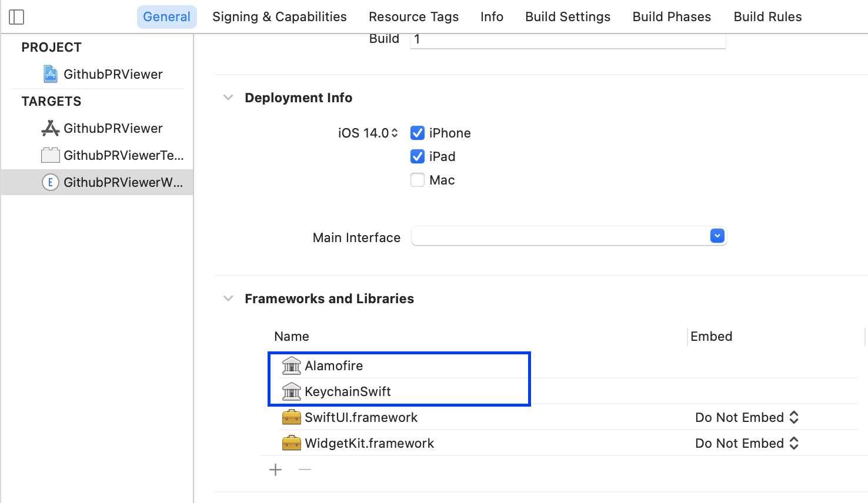Open the Resource Tags tab
868x503 pixels.
[413, 17]
